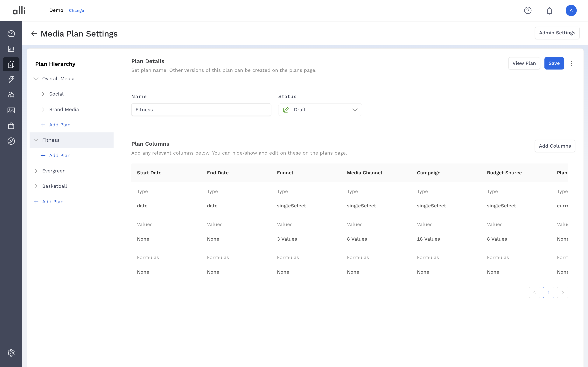
Task: Open the compass explore sidebar icon
Action: pos(11,141)
